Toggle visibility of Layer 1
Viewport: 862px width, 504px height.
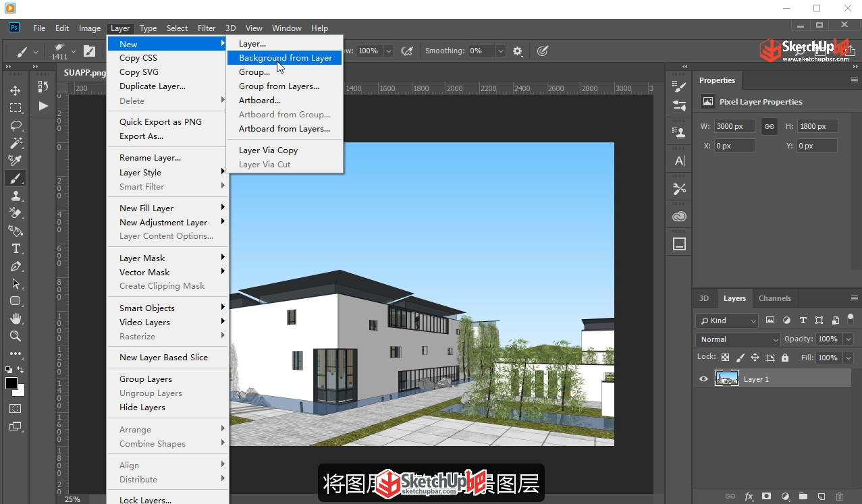pos(703,379)
